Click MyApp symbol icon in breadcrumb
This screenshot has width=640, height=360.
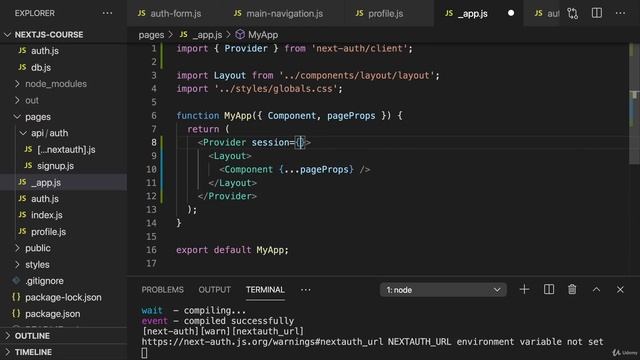[x=240, y=35]
